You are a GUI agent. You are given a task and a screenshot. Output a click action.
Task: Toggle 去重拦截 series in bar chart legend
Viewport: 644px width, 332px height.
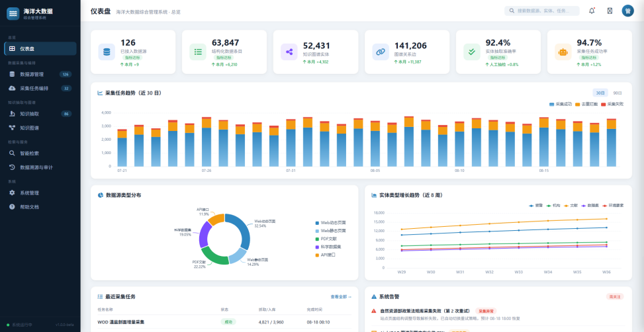click(x=586, y=104)
